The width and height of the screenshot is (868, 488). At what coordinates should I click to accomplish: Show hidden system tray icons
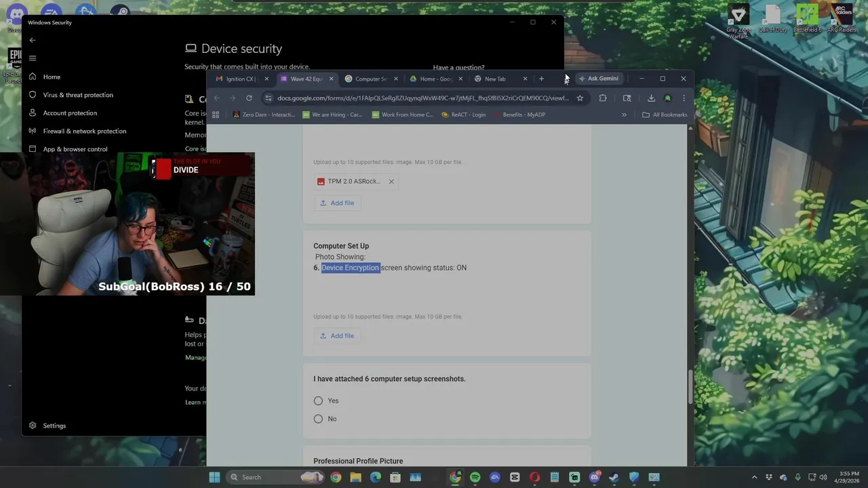pos(754,477)
